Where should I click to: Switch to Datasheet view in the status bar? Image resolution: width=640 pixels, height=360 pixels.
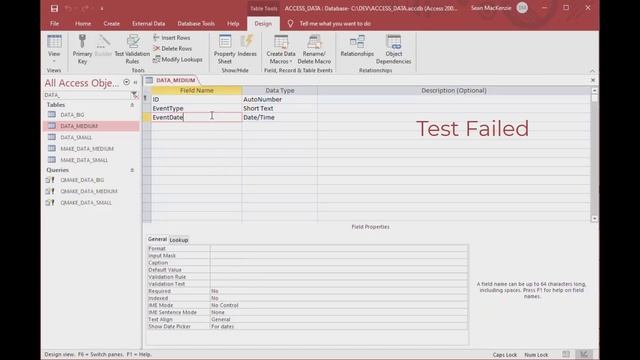566,354
